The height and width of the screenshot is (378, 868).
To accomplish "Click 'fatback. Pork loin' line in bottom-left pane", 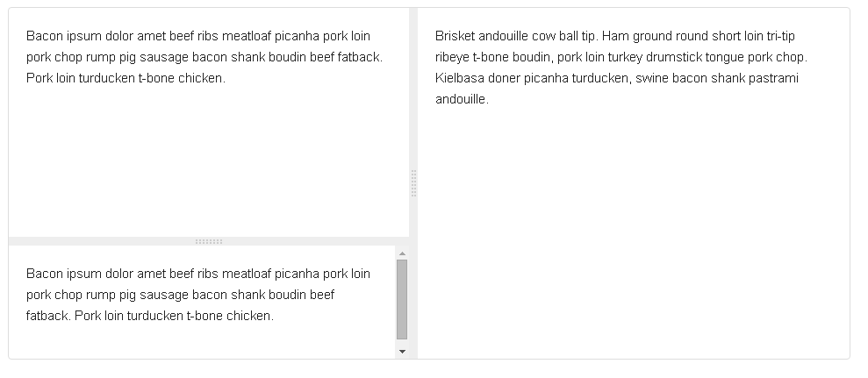I will 150,316.
